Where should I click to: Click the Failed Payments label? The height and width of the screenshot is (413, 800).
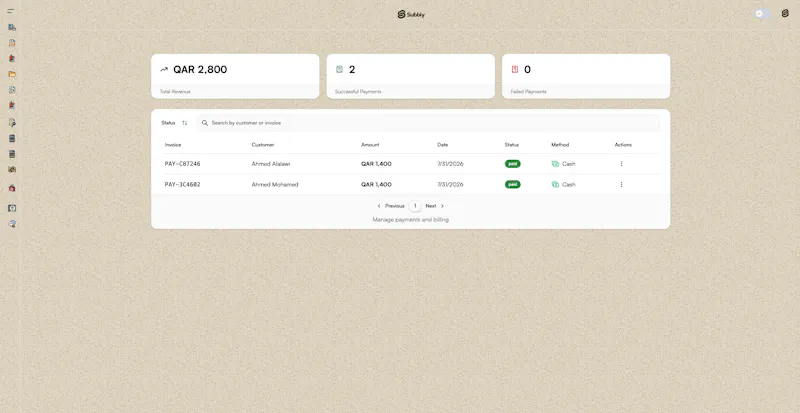click(x=528, y=92)
